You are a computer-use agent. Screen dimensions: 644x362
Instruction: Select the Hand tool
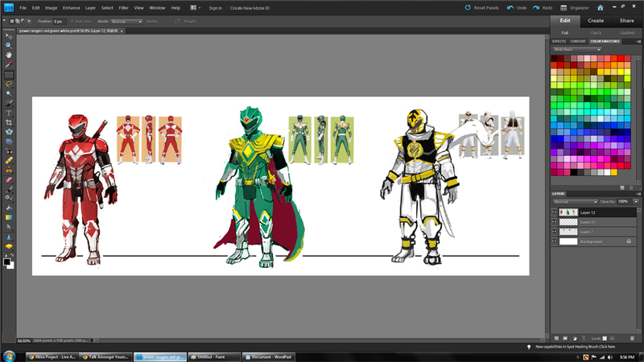(9, 55)
